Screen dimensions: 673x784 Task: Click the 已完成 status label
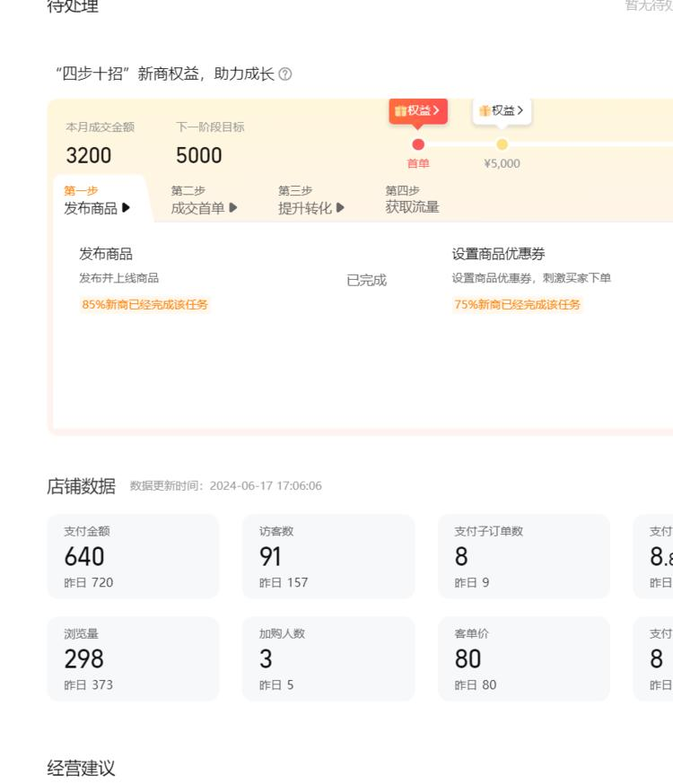366,281
